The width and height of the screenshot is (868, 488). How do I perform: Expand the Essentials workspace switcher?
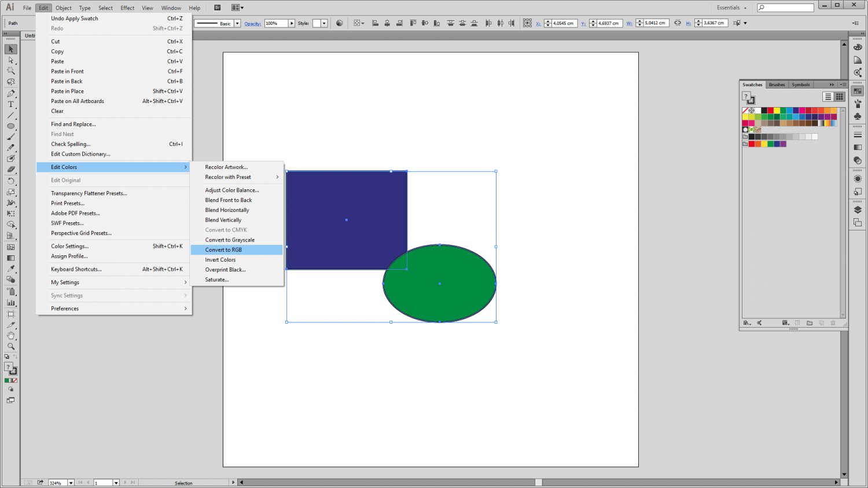point(732,8)
